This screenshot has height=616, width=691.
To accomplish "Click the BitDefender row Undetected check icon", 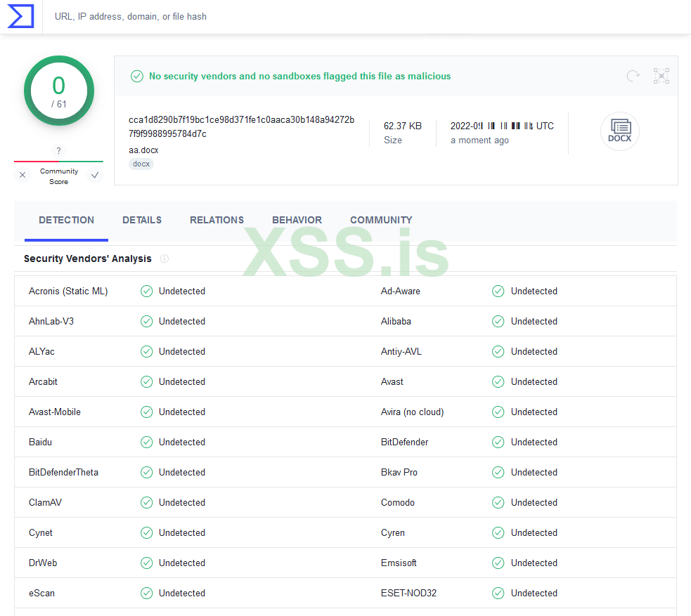I will (x=498, y=442).
